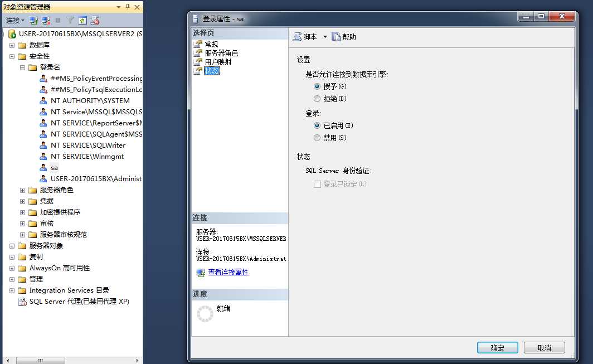This screenshot has height=364, width=593.
Task: Select 授予 (G) radio button
Action: (x=317, y=86)
